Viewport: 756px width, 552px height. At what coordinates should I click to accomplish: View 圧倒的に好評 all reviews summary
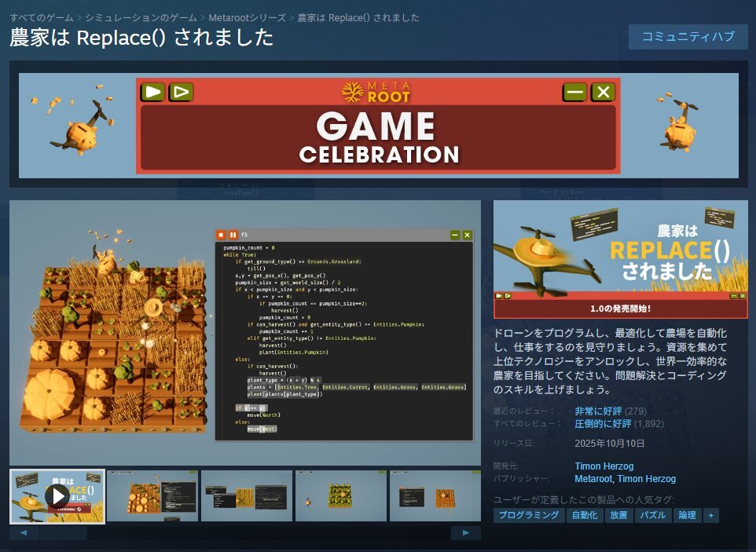(603, 423)
